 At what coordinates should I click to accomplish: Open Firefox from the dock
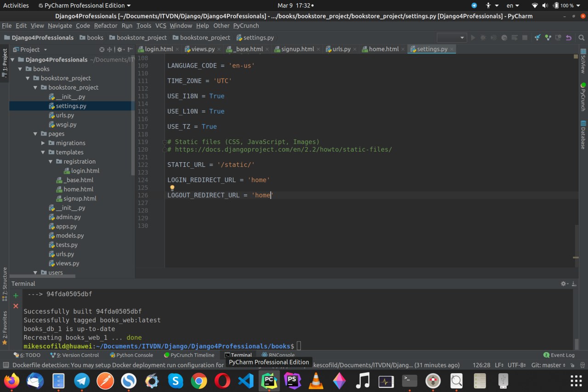coord(12,381)
